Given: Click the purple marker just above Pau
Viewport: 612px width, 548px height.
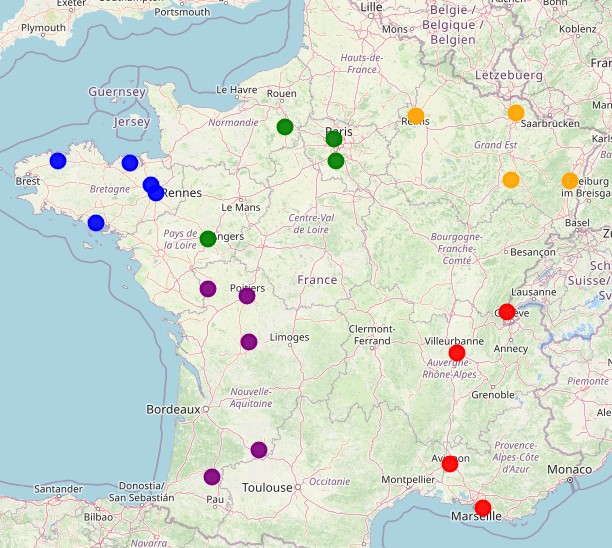Looking at the screenshot, I should pyautogui.click(x=212, y=477).
